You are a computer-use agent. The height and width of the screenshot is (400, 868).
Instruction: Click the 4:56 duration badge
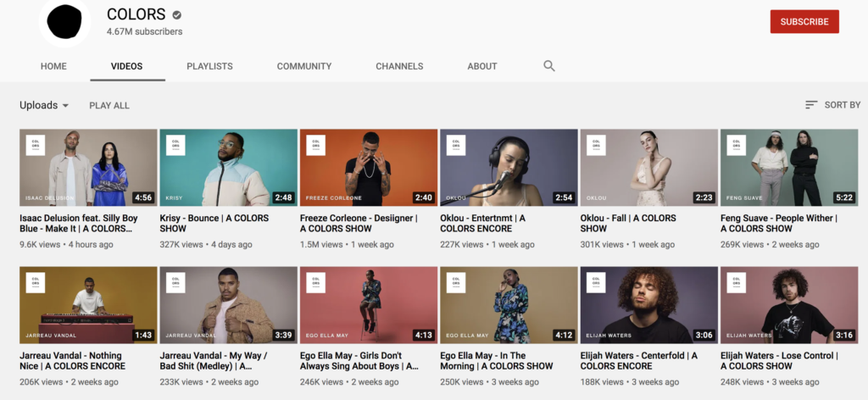pos(143,197)
